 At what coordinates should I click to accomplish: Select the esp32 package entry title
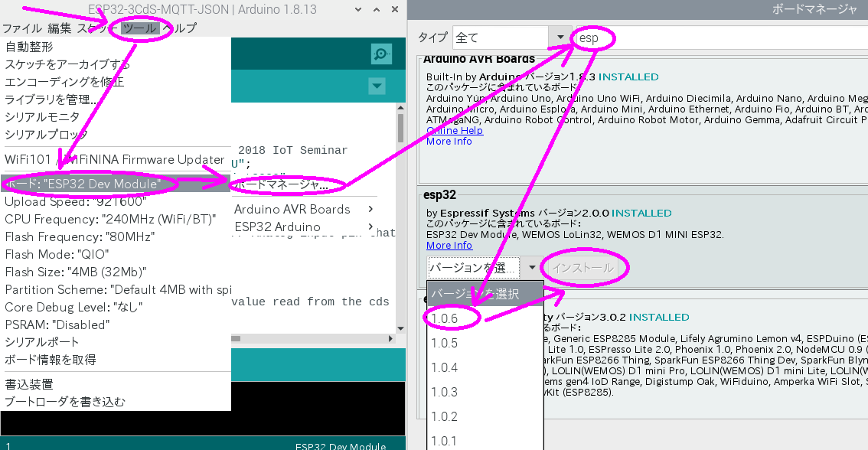pos(439,195)
